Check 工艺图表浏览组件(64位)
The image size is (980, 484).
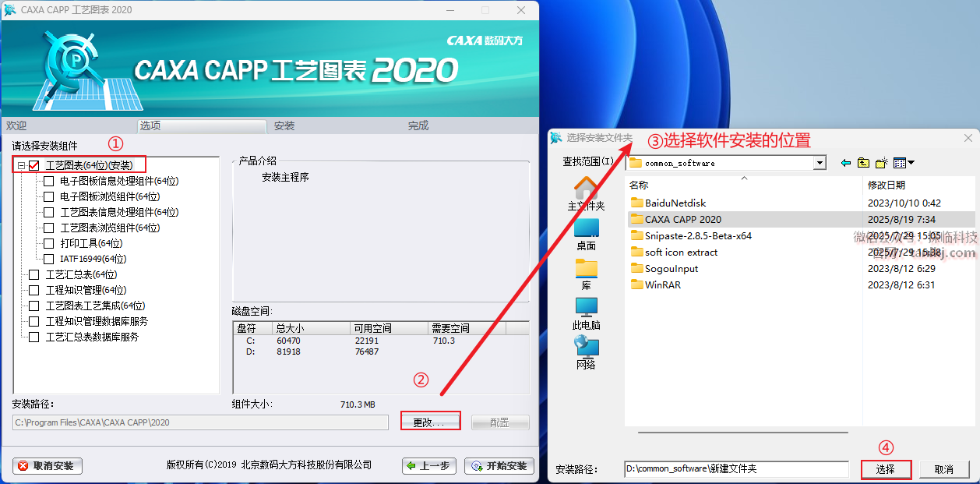[x=49, y=228]
